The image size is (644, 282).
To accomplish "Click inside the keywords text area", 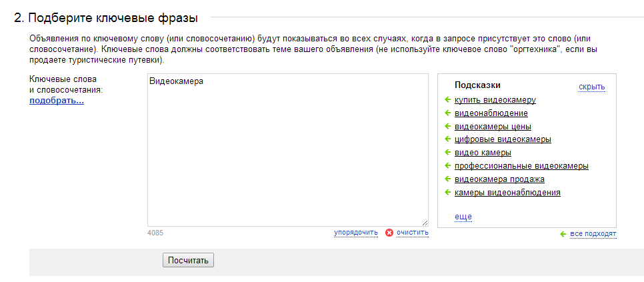I will click(288, 150).
